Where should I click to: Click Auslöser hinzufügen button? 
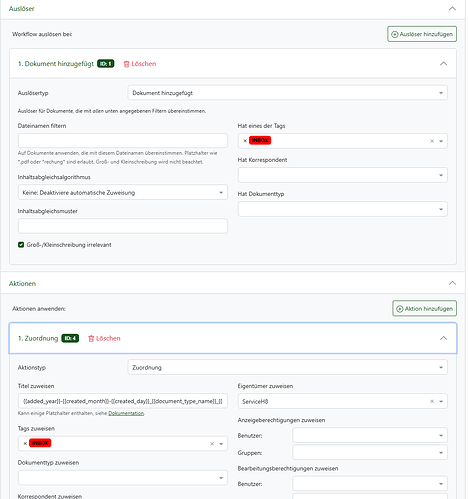[422, 34]
